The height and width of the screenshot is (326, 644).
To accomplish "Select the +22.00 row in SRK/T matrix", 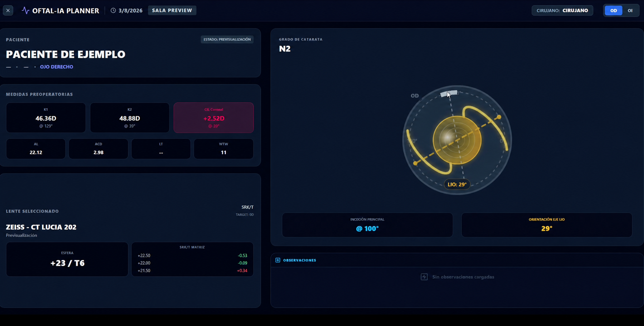I will click(x=193, y=263).
